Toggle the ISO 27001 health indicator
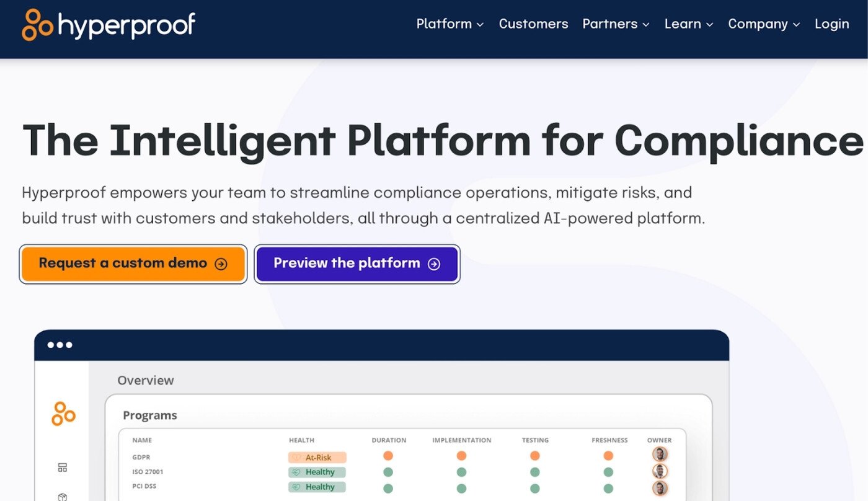Screen dimensions: 868x501 point(317,472)
